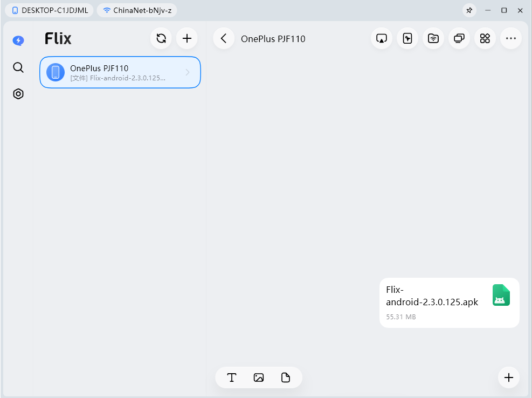
Task: Open the more options ellipsis menu
Action: coord(511,38)
